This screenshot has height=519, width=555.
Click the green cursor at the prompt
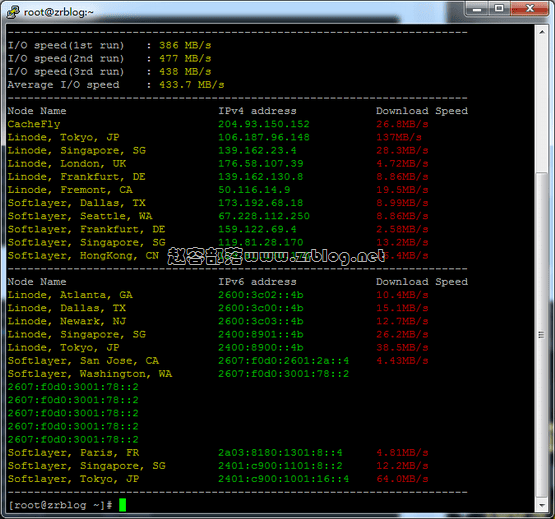click(x=122, y=505)
